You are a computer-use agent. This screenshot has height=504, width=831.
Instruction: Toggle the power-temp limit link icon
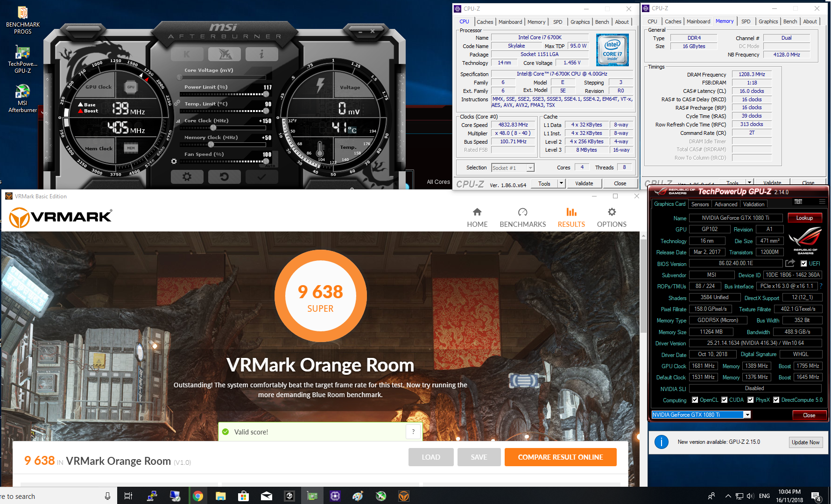[x=177, y=103]
